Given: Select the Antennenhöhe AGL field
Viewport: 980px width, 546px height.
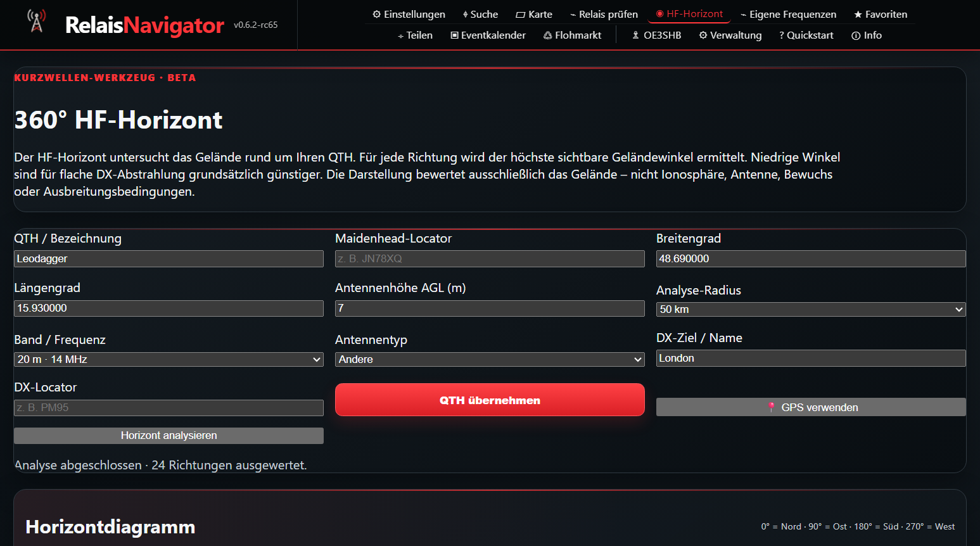Looking at the screenshot, I should click(x=490, y=308).
